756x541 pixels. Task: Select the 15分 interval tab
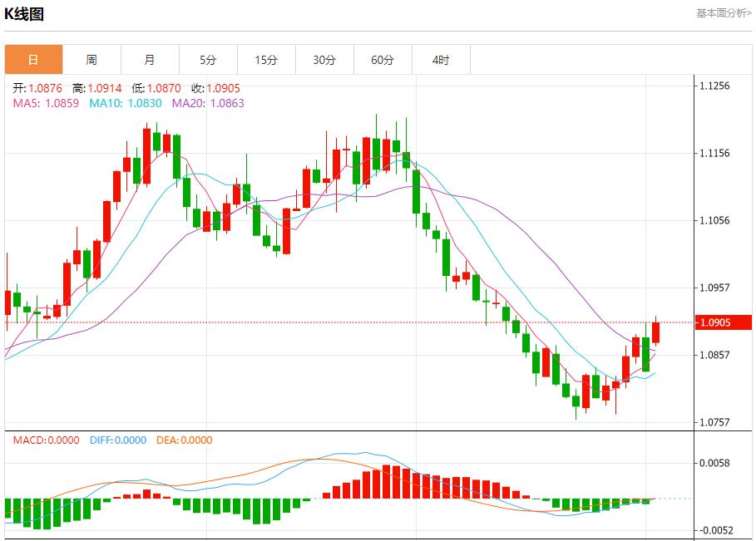click(266, 60)
